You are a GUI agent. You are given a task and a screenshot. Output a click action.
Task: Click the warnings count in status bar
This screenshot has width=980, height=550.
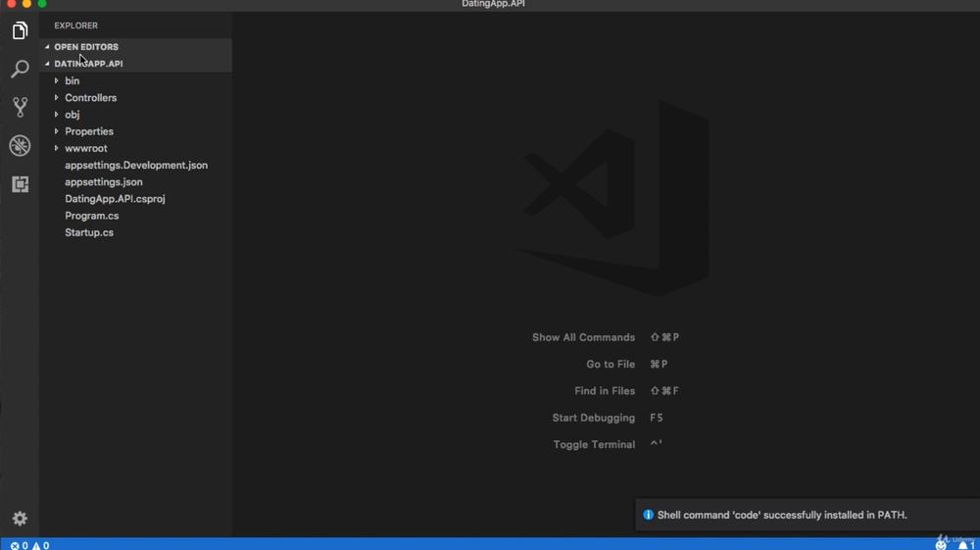pos(40,545)
